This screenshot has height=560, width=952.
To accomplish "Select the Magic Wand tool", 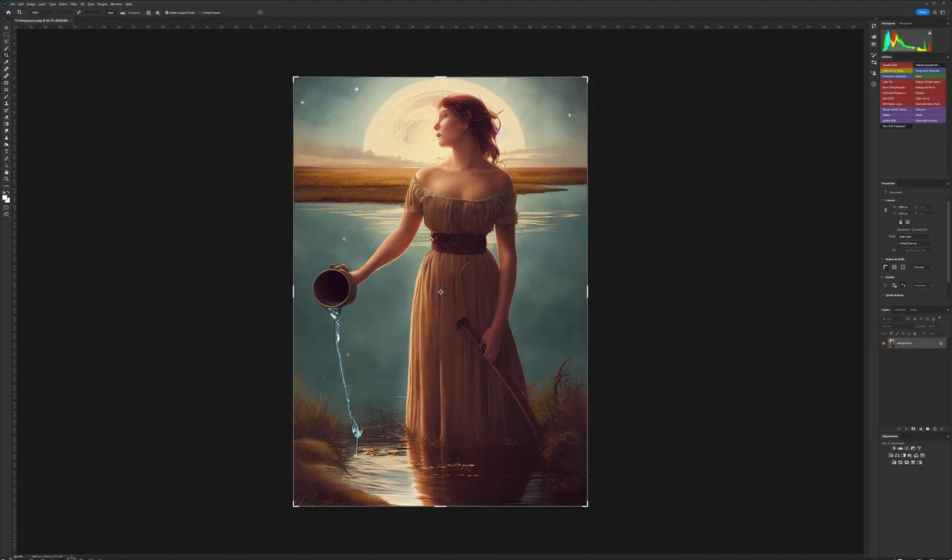I will 7,48.
